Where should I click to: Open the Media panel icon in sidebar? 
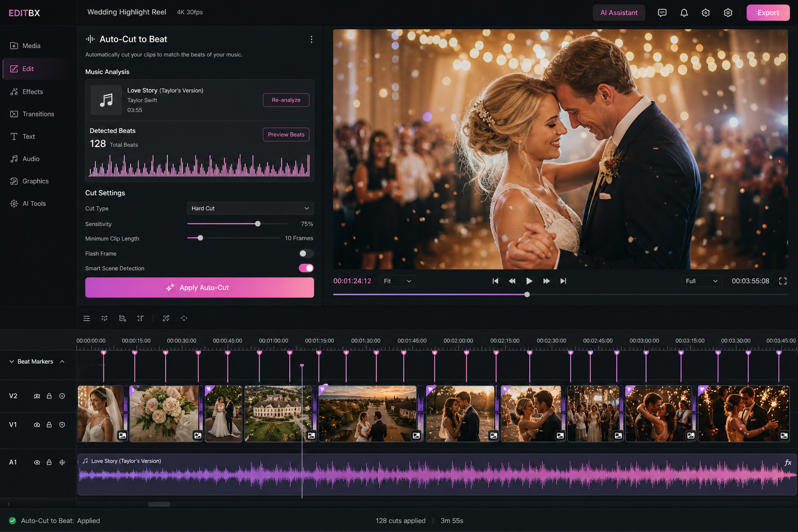coord(14,46)
